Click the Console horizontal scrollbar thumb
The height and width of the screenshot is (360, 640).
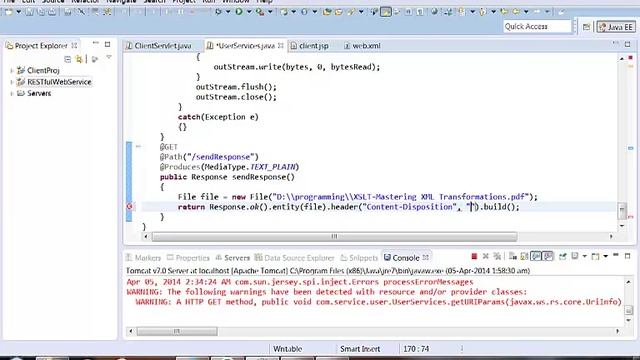[177, 331]
